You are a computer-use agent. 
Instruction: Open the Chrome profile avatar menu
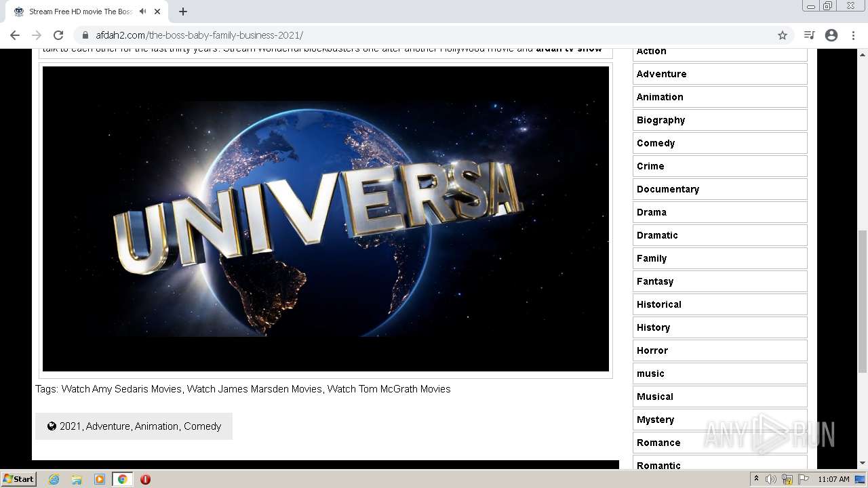tap(831, 35)
